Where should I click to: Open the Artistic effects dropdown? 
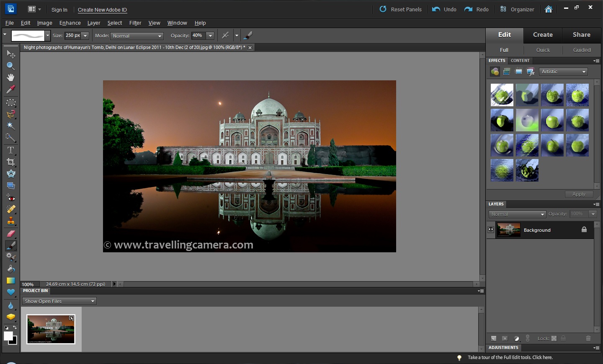tap(563, 72)
